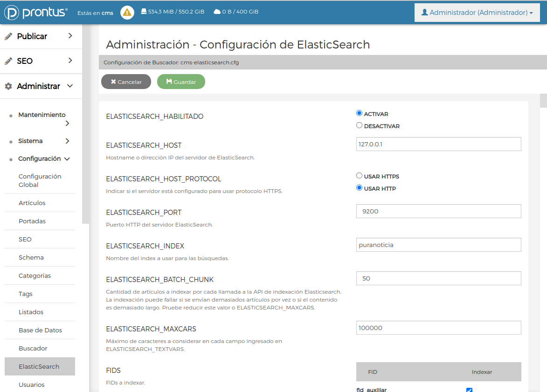
Task: Click the cms-elasticsearch.cfg config file text
Action: pyautogui.click(x=210, y=62)
